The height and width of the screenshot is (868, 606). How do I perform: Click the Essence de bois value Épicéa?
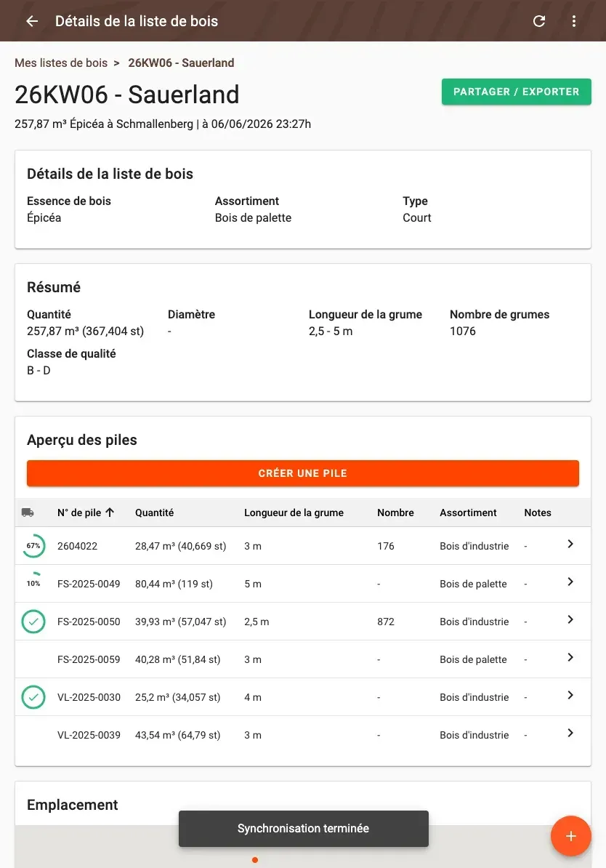click(44, 217)
